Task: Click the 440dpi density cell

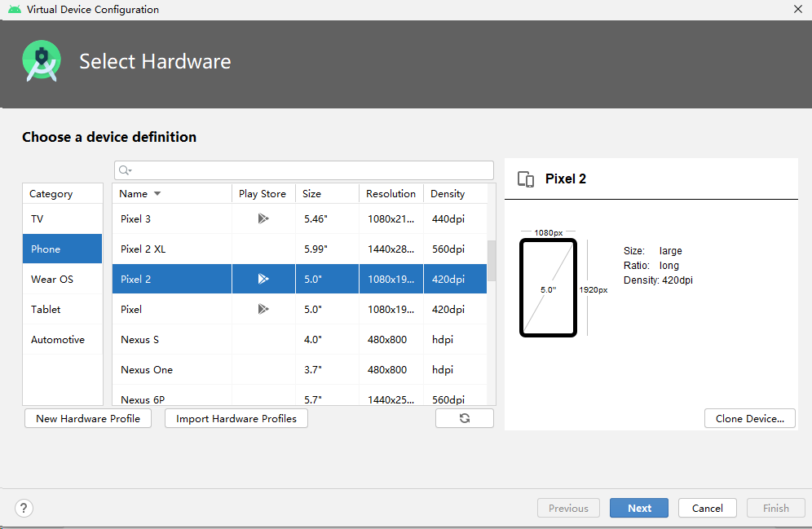Action: click(455, 219)
